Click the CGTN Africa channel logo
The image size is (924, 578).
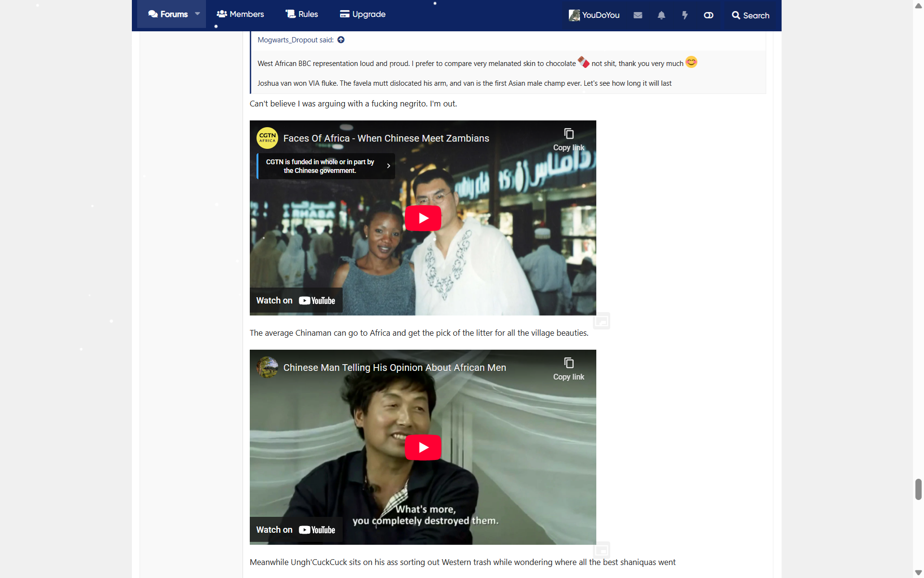267,138
